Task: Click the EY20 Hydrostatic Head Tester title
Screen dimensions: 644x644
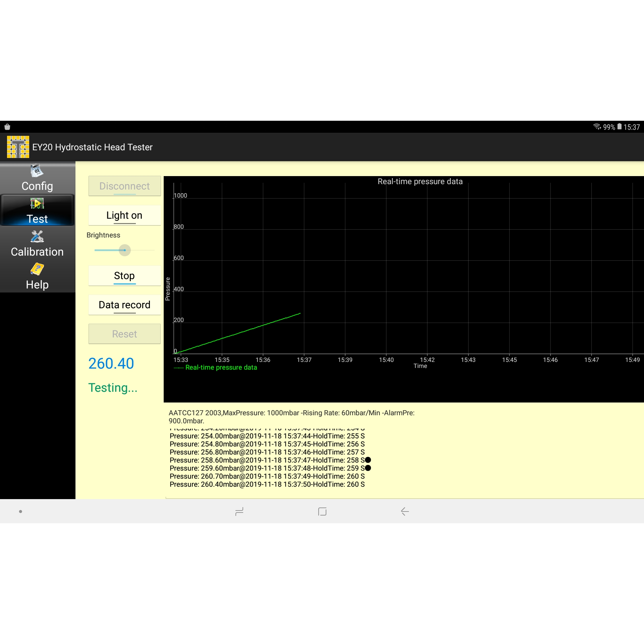Action: pos(92,147)
